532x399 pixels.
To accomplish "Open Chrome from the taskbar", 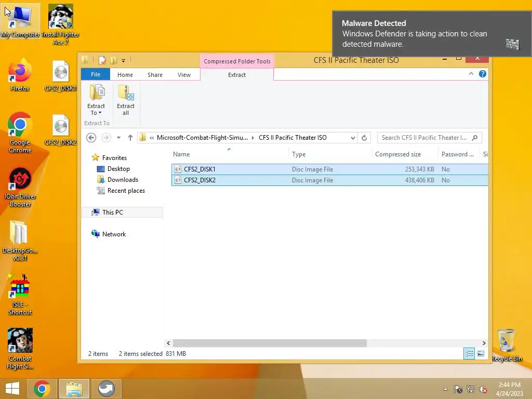I will tap(42, 389).
